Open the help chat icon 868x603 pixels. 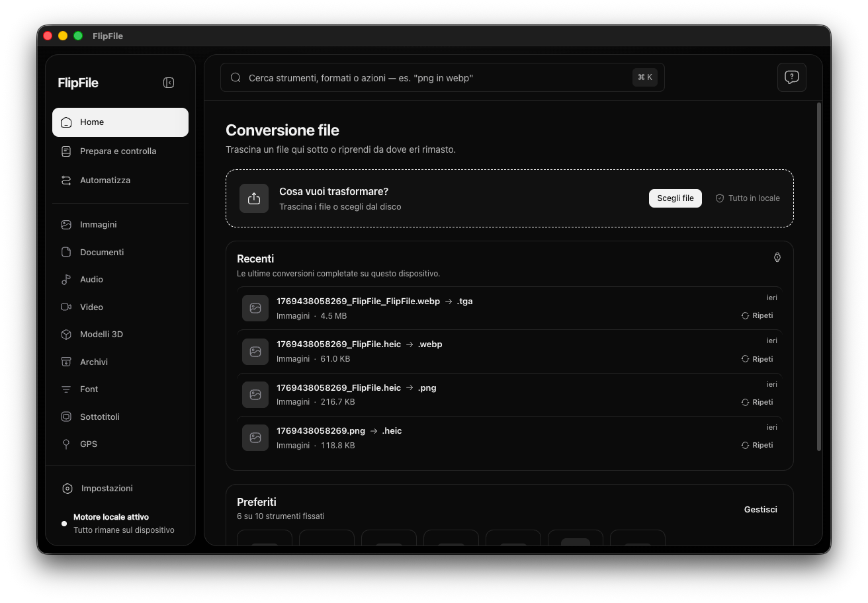pos(792,77)
